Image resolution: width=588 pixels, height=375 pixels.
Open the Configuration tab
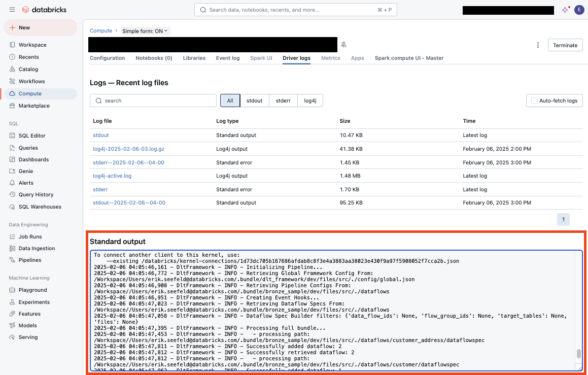pos(107,58)
